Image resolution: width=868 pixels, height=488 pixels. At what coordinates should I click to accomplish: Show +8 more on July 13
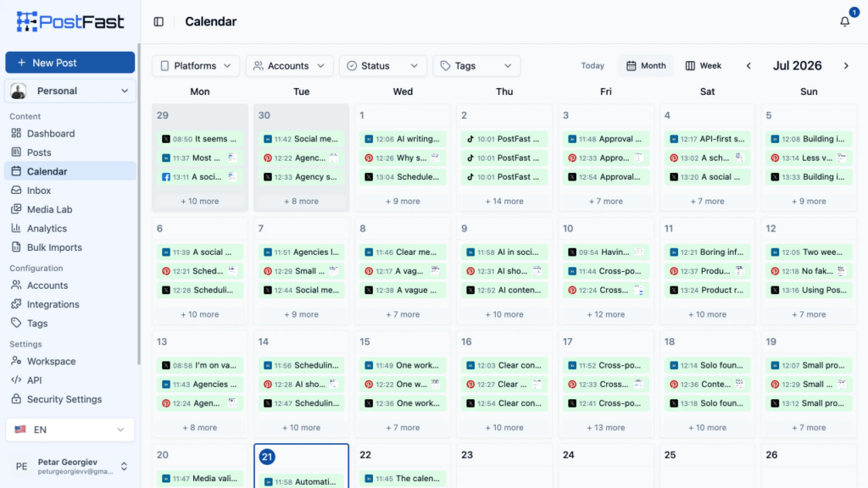[200, 428]
